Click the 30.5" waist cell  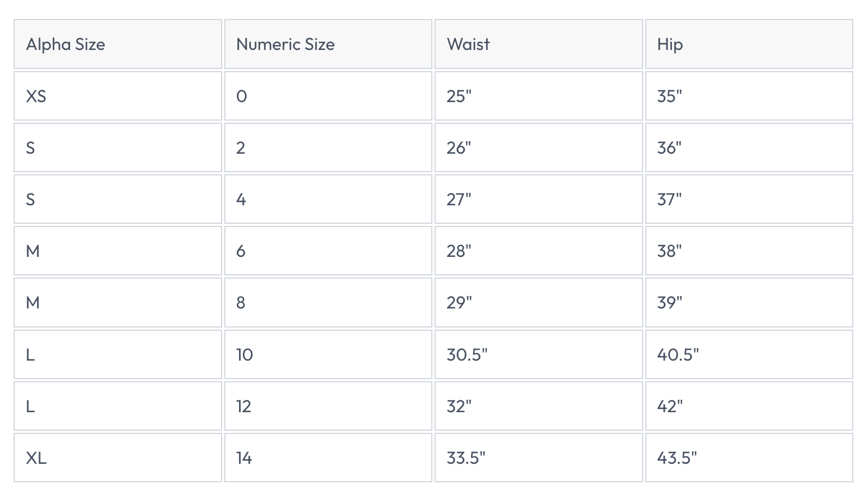pyautogui.click(x=467, y=355)
